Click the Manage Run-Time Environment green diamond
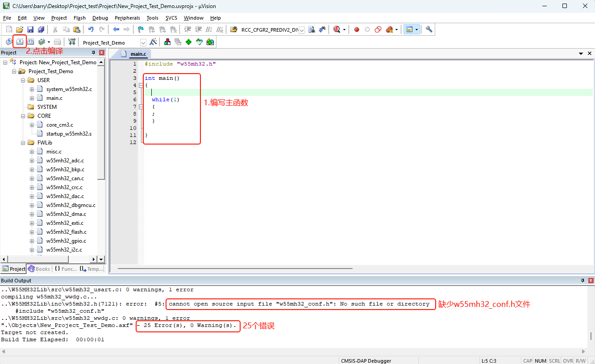Viewport: 595px width, 364px height. (188, 42)
